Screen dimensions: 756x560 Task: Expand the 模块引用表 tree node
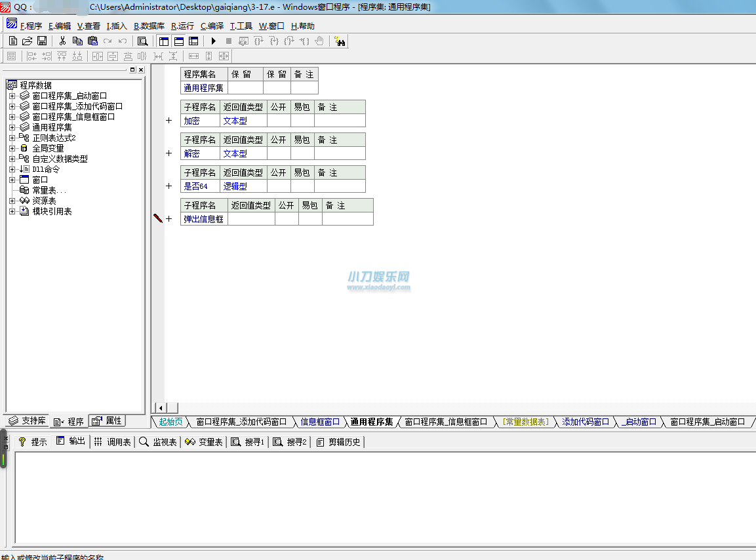coord(12,211)
